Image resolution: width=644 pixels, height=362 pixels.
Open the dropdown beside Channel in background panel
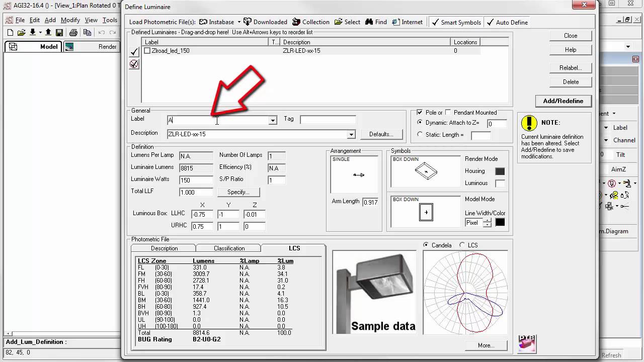tap(607, 141)
